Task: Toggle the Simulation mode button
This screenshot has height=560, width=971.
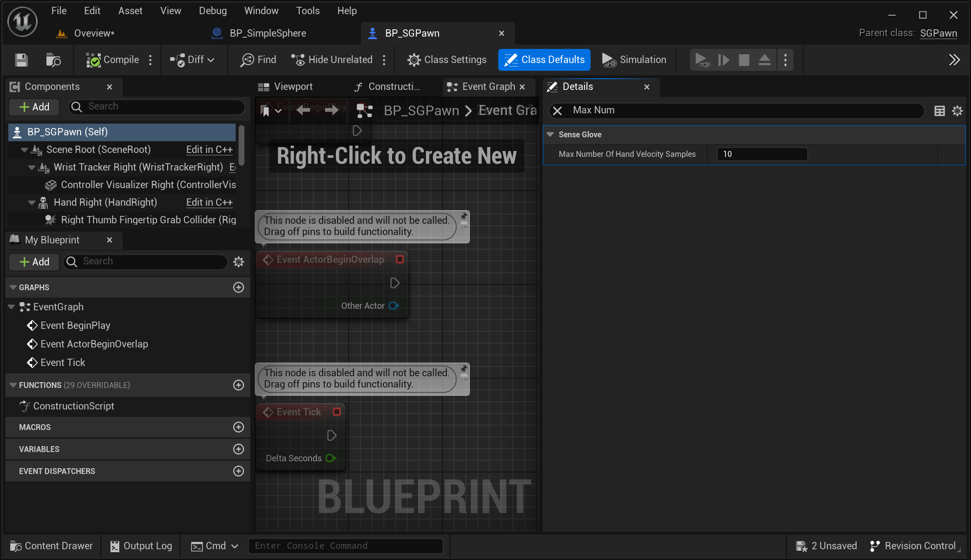Action: click(x=634, y=60)
